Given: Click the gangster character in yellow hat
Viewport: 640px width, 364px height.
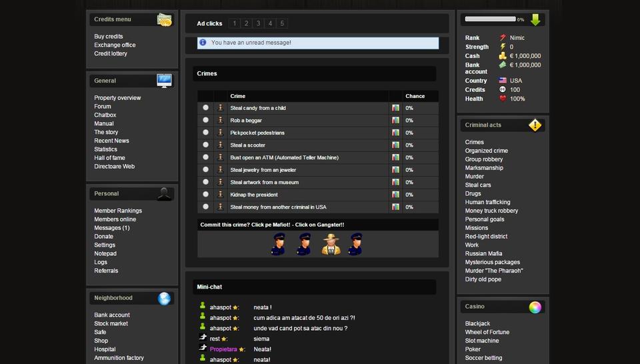Looking at the screenshot, I should (x=331, y=244).
